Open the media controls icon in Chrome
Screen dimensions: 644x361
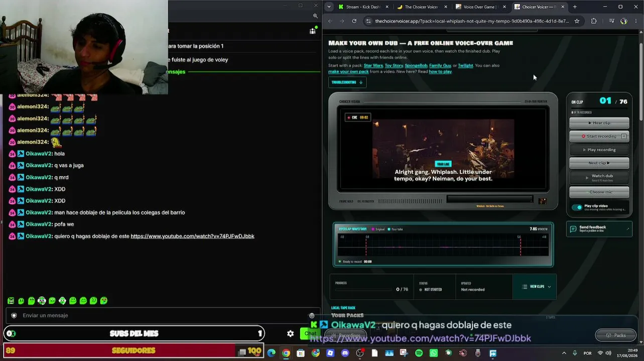point(611,21)
